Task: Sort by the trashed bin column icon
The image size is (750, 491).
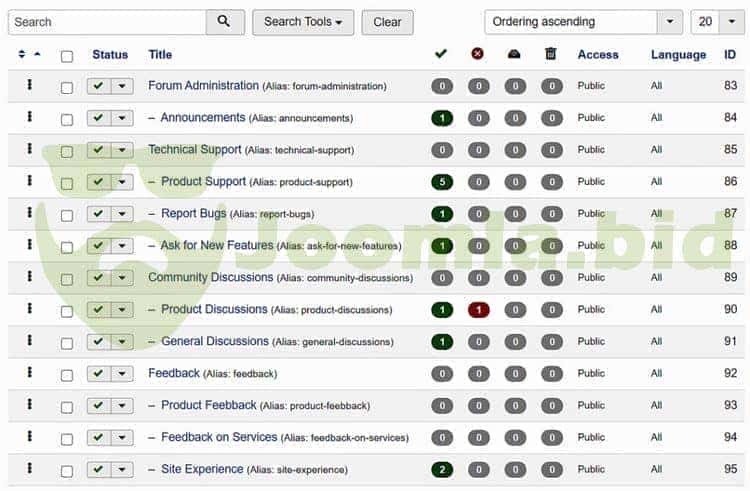Action: click(551, 54)
